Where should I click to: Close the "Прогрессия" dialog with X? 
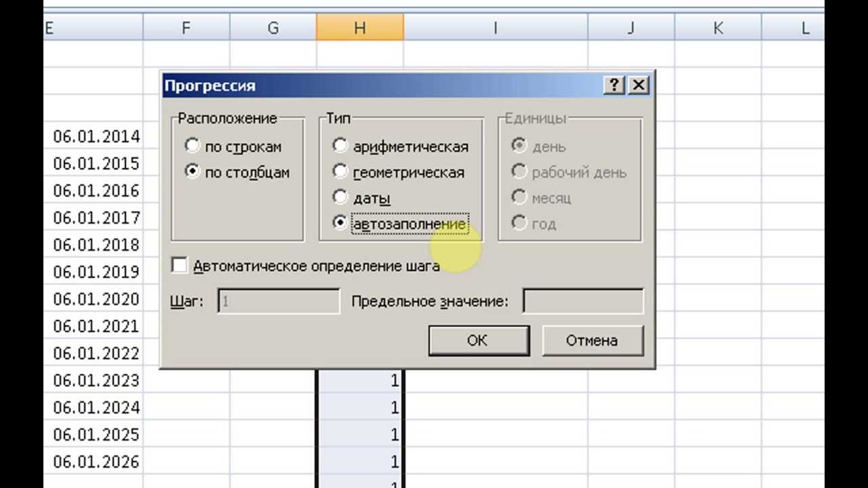tap(638, 85)
